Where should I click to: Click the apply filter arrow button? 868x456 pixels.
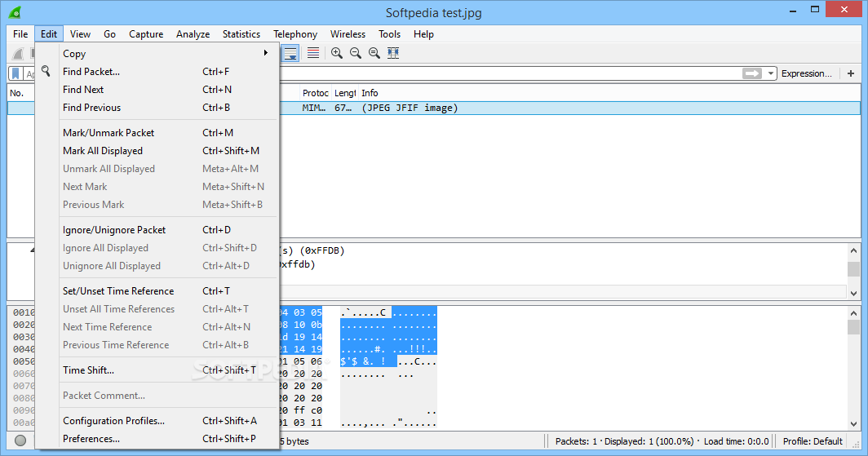[x=752, y=73]
